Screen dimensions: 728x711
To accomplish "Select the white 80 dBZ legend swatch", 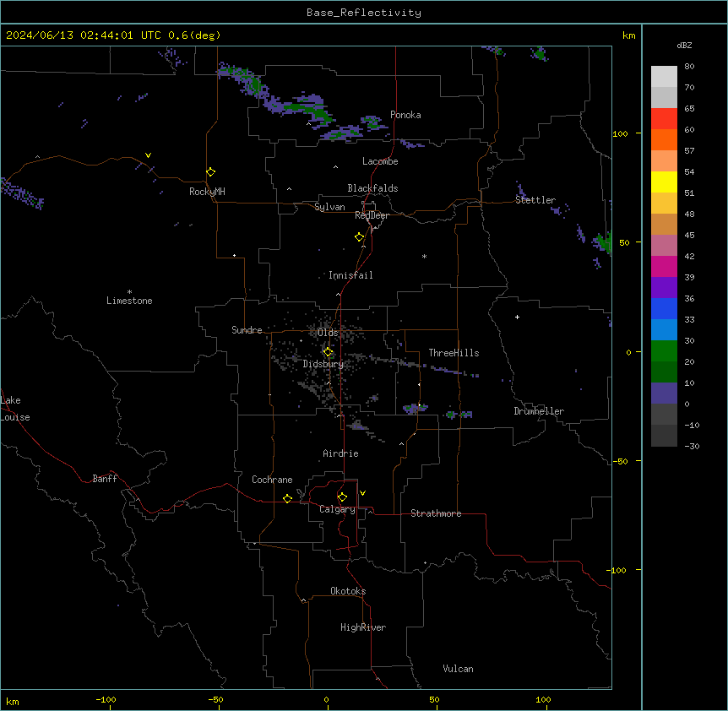I will 664,77.
